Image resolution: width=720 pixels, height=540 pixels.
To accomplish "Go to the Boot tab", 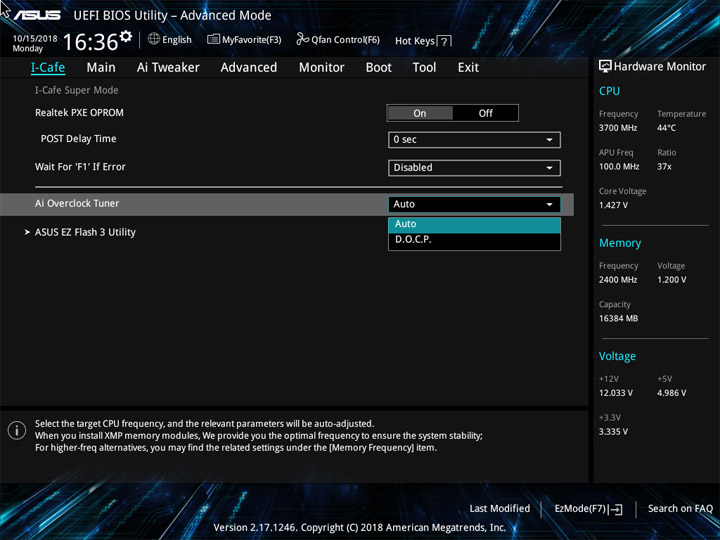I will point(379,68).
